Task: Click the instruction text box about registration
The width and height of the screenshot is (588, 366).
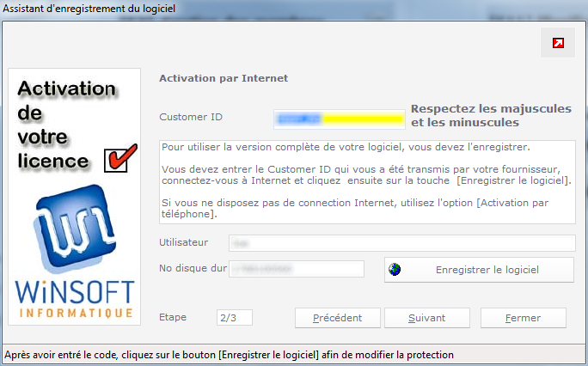Action: point(367,182)
